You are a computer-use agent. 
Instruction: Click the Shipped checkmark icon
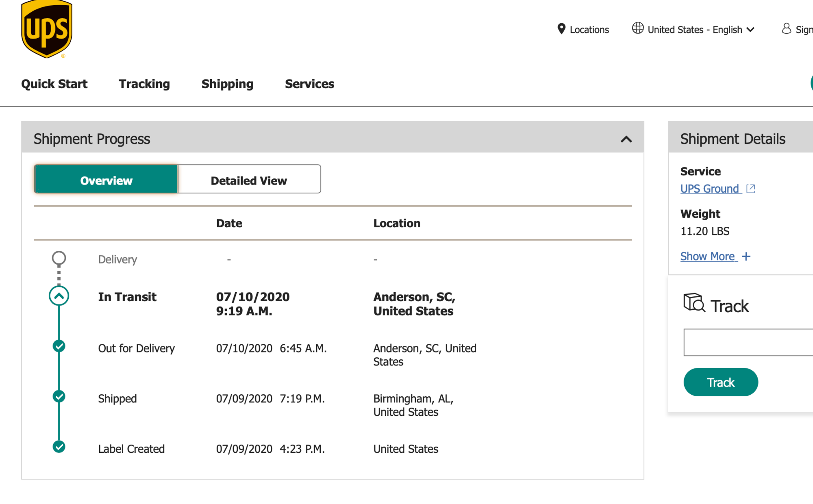click(59, 396)
